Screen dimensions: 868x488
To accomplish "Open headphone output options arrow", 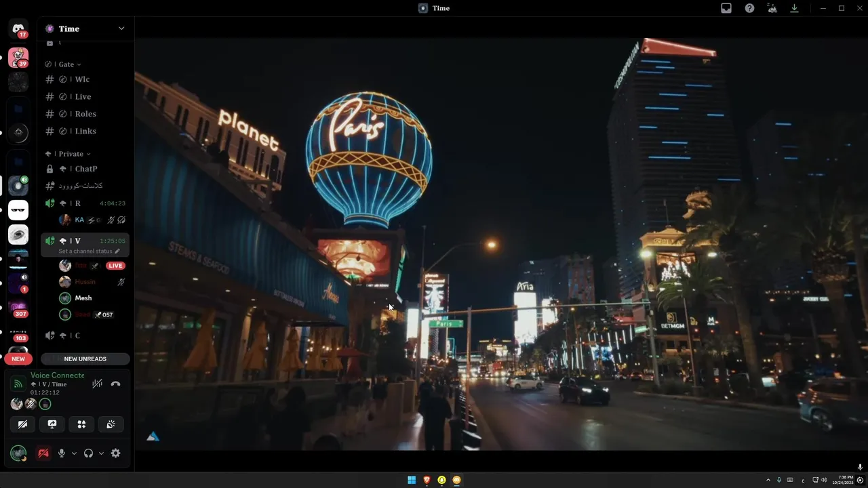I will [x=101, y=453].
